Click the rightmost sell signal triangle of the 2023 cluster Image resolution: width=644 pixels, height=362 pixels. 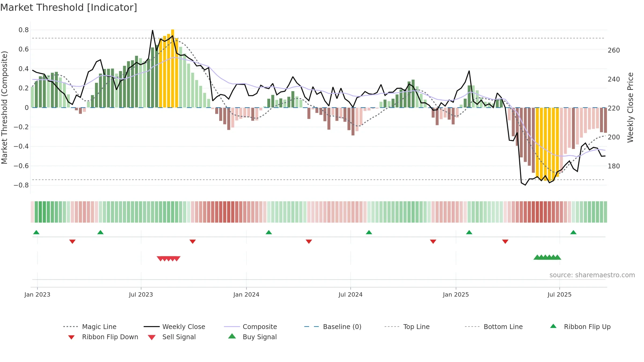[177, 258]
